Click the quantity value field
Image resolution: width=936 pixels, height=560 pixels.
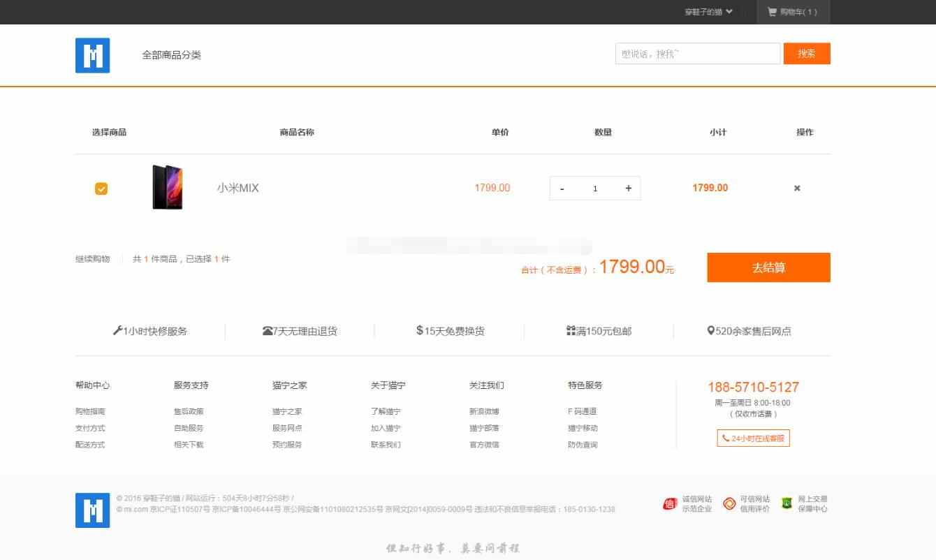(x=595, y=189)
